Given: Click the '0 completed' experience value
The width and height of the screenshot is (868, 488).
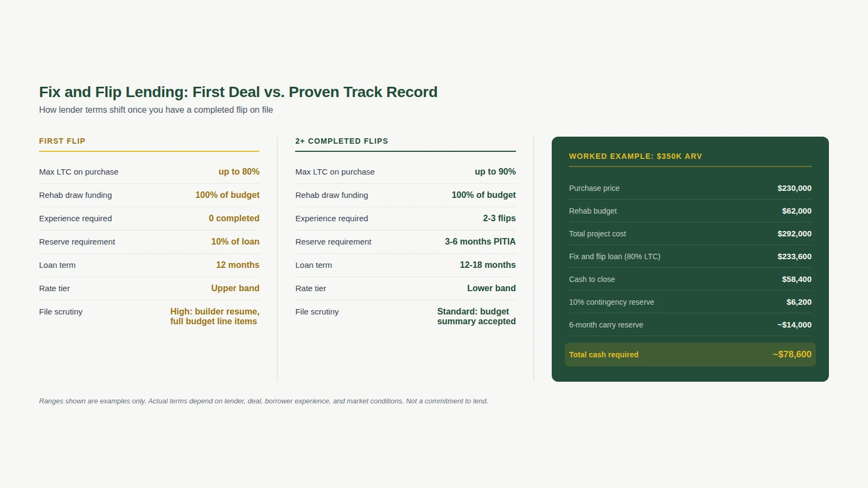Looking at the screenshot, I should (x=234, y=218).
